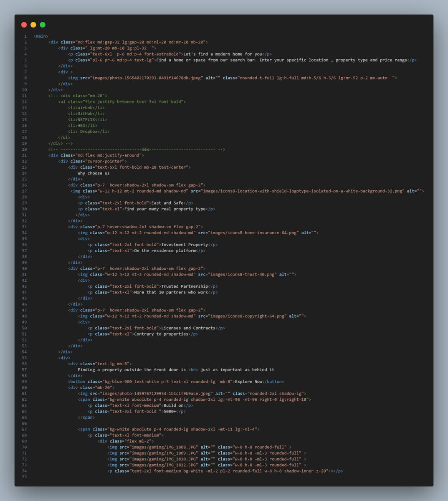
Task: Click the text "East and Safe"
Action: click(x=167, y=203)
